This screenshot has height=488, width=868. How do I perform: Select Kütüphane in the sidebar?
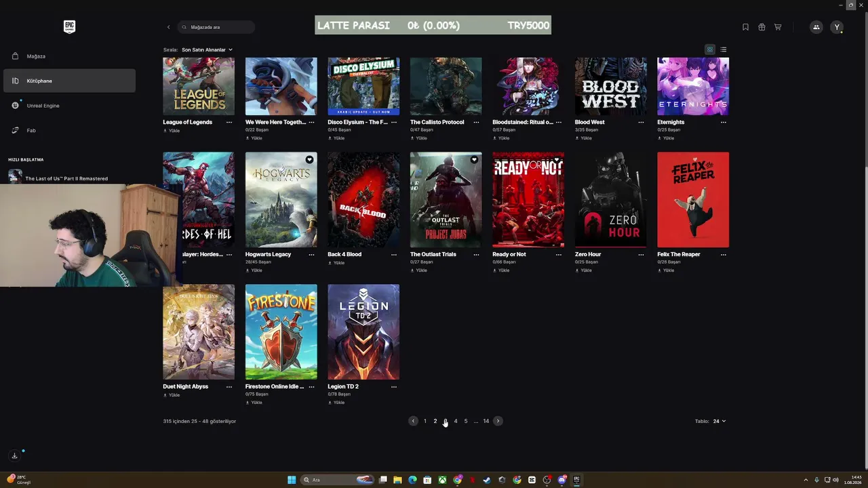69,81
